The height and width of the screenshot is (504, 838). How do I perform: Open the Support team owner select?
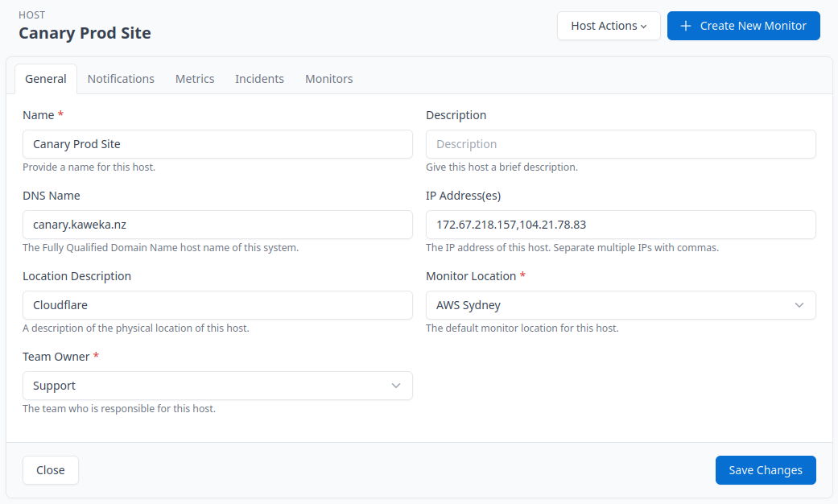217,386
